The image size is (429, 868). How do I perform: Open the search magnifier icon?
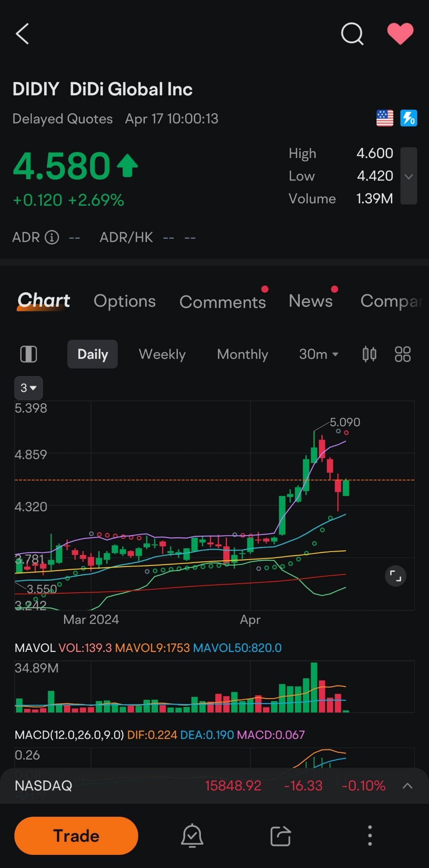352,34
